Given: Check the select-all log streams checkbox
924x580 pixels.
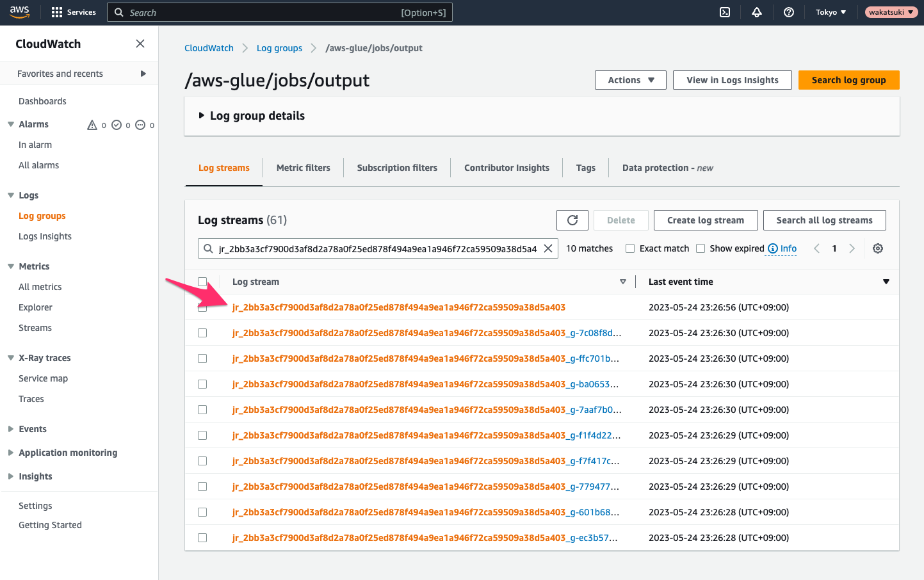Looking at the screenshot, I should click(x=202, y=282).
